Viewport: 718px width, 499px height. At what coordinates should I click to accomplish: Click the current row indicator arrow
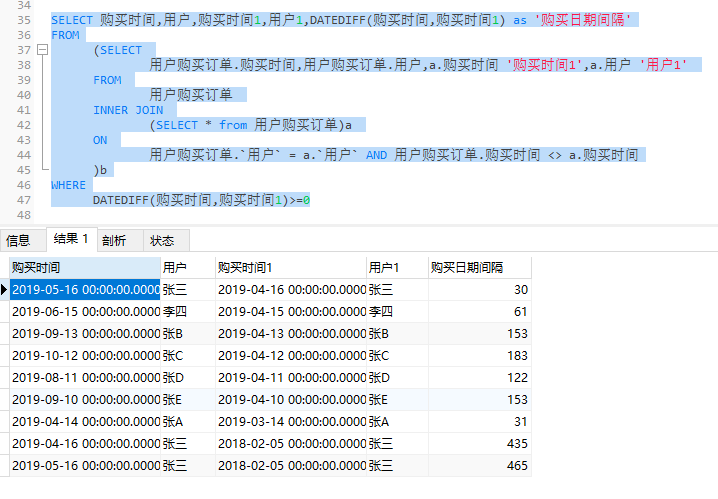pos(5,290)
